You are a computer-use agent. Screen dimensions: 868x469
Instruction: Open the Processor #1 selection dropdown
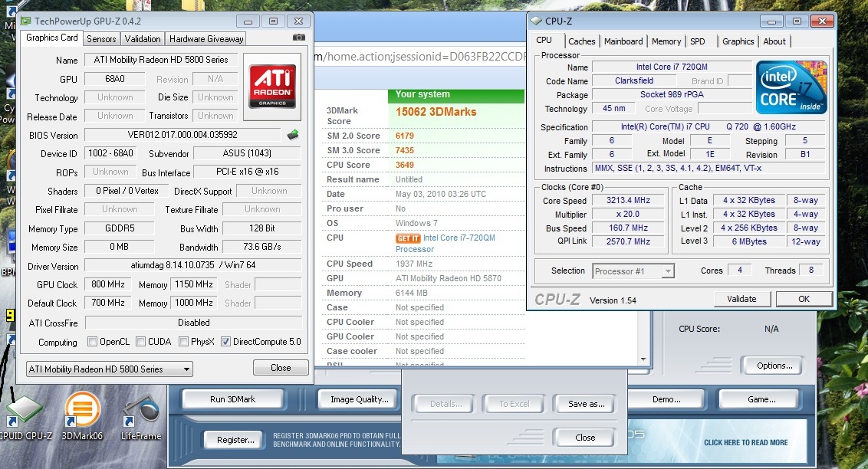[x=633, y=271]
